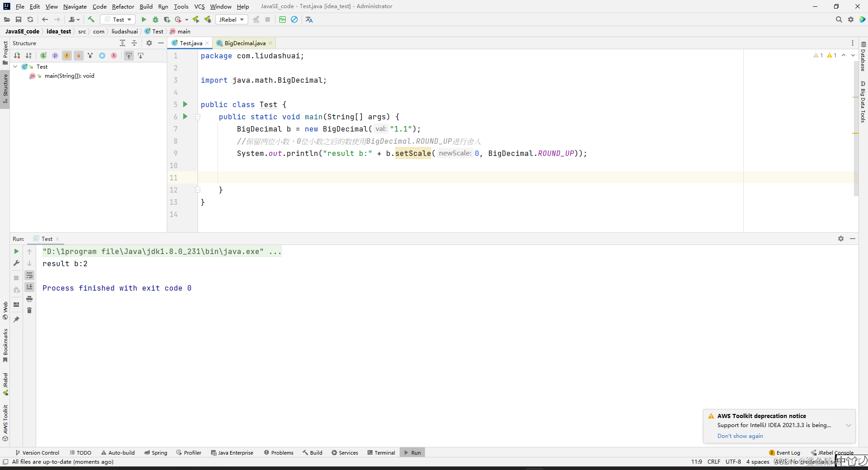868x470 pixels.
Task: Open the Profile run icon in toolbar
Action: [178, 19]
